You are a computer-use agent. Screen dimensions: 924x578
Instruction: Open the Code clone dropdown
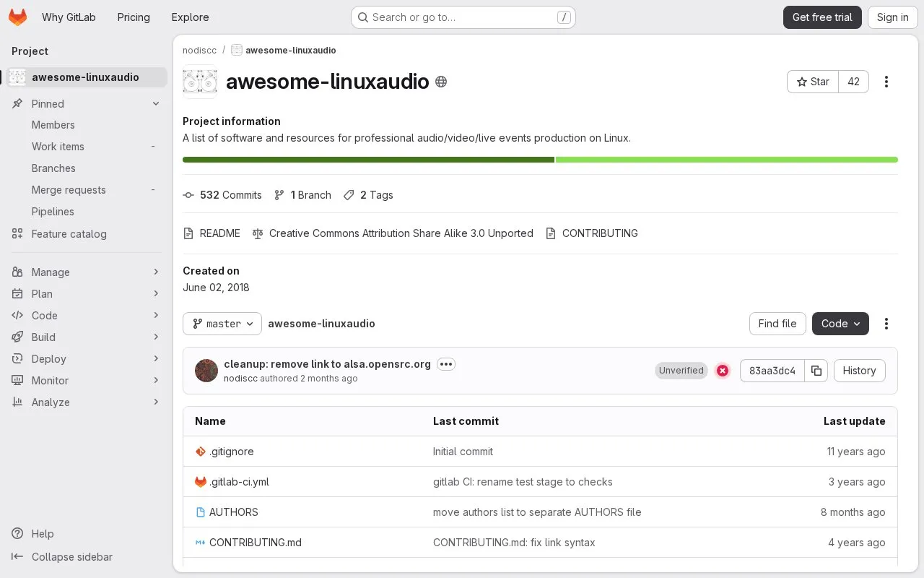point(840,324)
